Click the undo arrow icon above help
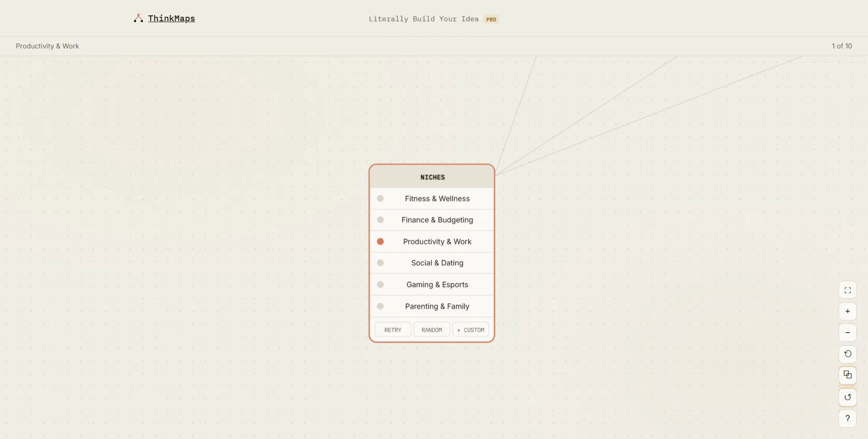The height and width of the screenshot is (439, 868). tap(848, 397)
